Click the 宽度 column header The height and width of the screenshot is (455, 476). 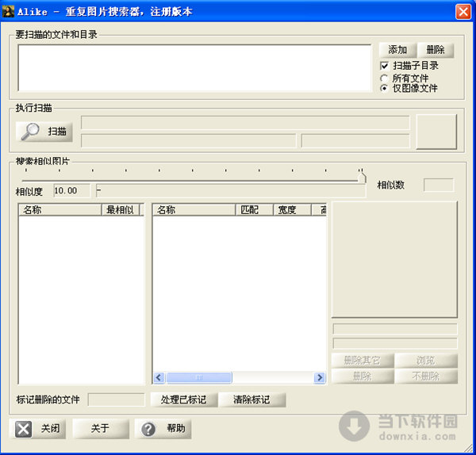[x=292, y=210]
